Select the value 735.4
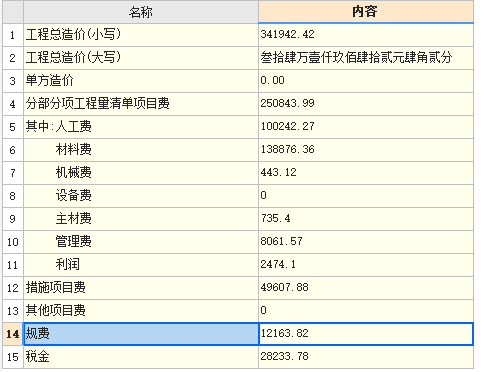 [366, 219]
